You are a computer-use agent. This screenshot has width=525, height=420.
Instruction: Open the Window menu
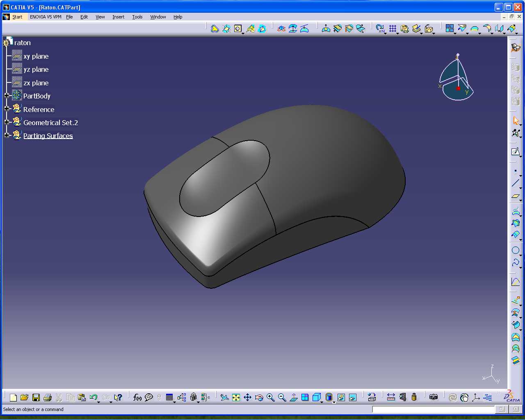(158, 17)
